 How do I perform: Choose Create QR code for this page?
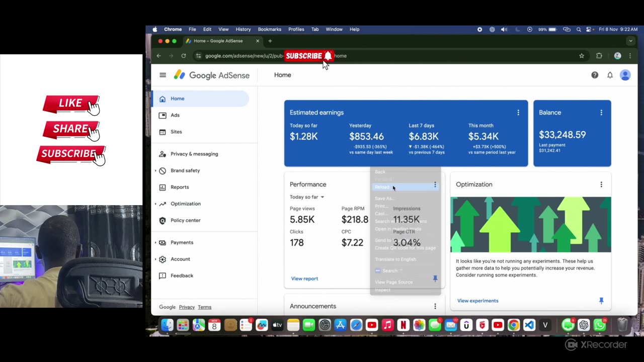[x=405, y=248]
